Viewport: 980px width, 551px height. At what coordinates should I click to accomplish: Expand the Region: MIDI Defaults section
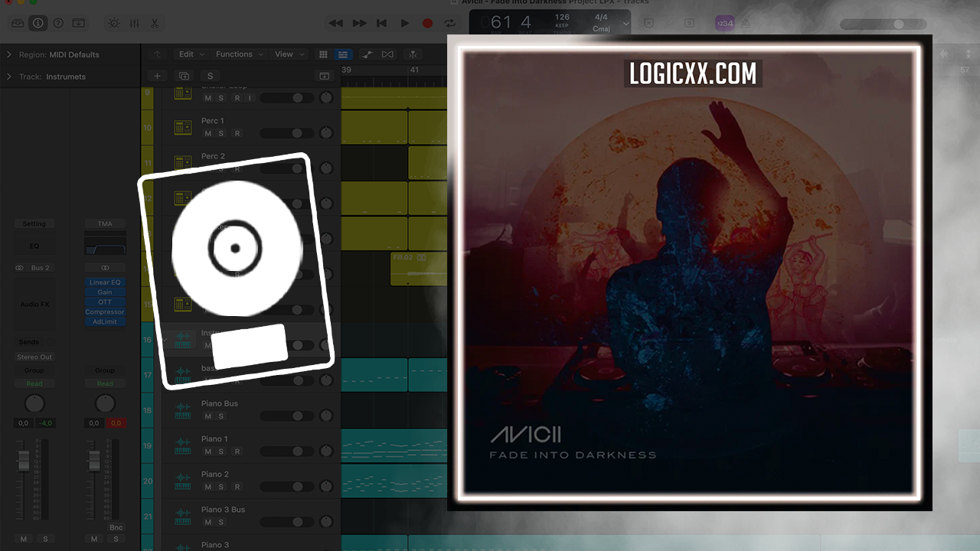point(9,54)
